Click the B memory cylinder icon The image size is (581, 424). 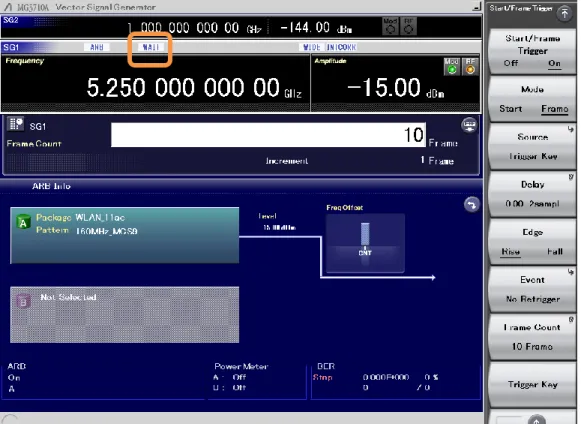click(23, 301)
